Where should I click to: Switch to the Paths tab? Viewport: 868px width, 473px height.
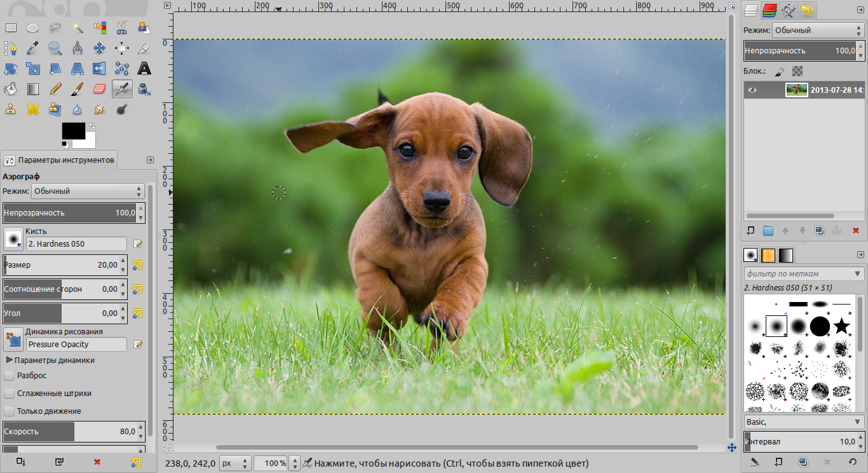tap(789, 10)
